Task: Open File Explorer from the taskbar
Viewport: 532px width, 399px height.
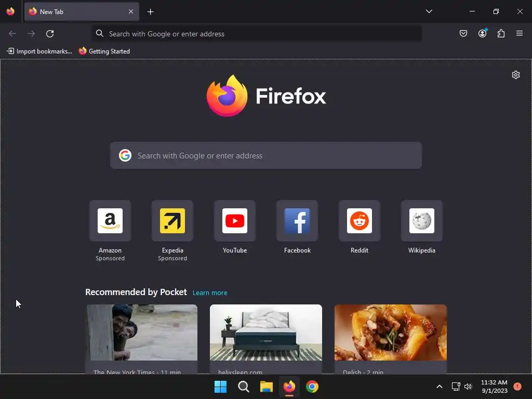Action: tap(267, 387)
